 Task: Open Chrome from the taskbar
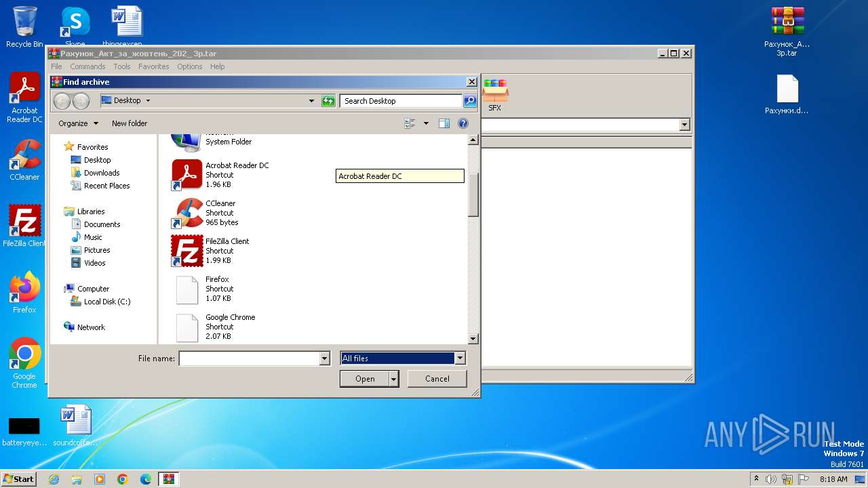(123, 479)
